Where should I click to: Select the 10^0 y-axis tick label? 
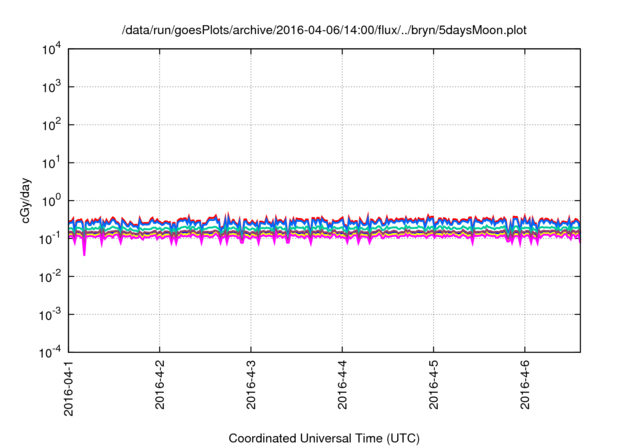pos(50,200)
